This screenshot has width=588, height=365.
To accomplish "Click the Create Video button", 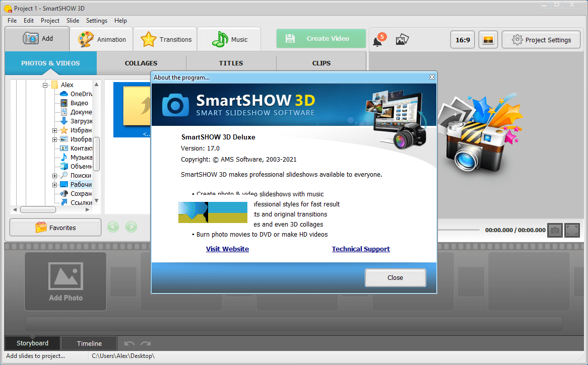I will [321, 39].
